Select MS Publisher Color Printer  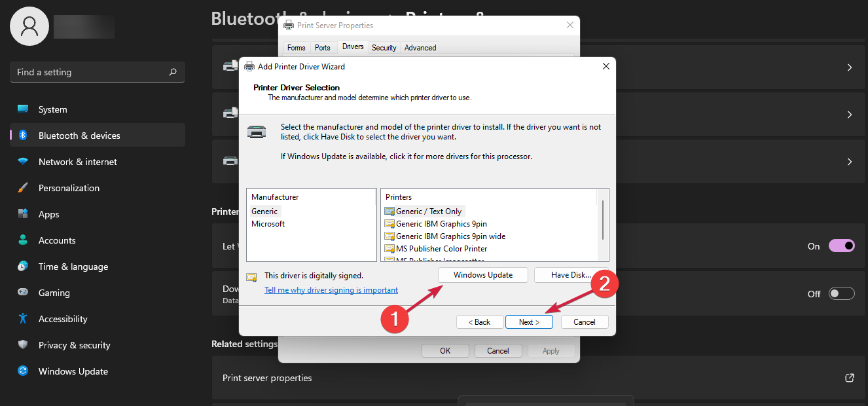[x=442, y=249]
